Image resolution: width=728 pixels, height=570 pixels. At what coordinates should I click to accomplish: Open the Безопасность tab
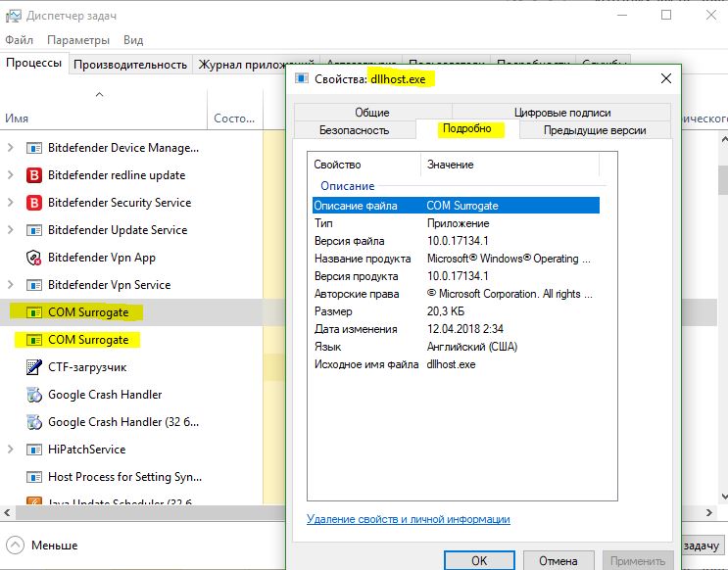(x=355, y=130)
